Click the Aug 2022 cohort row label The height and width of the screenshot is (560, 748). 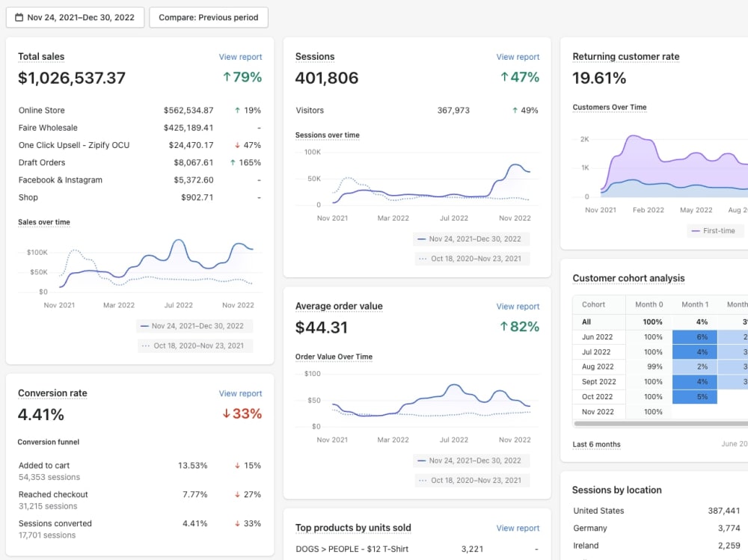click(x=598, y=367)
